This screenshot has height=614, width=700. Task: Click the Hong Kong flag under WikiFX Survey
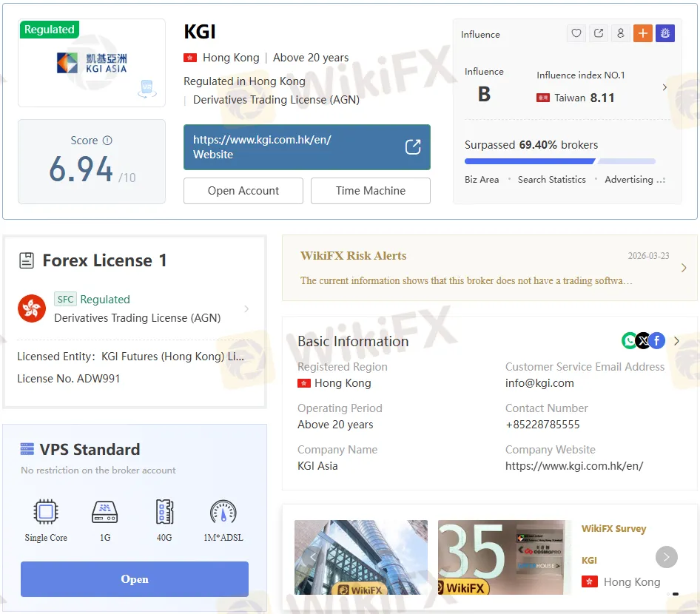point(589,582)
